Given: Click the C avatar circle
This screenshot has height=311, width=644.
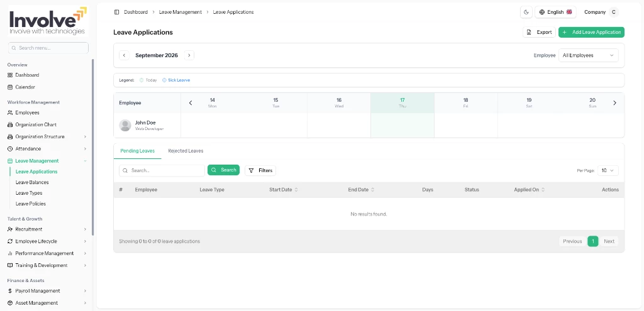Looking at the screenshot, I should [x=614, y=12].
